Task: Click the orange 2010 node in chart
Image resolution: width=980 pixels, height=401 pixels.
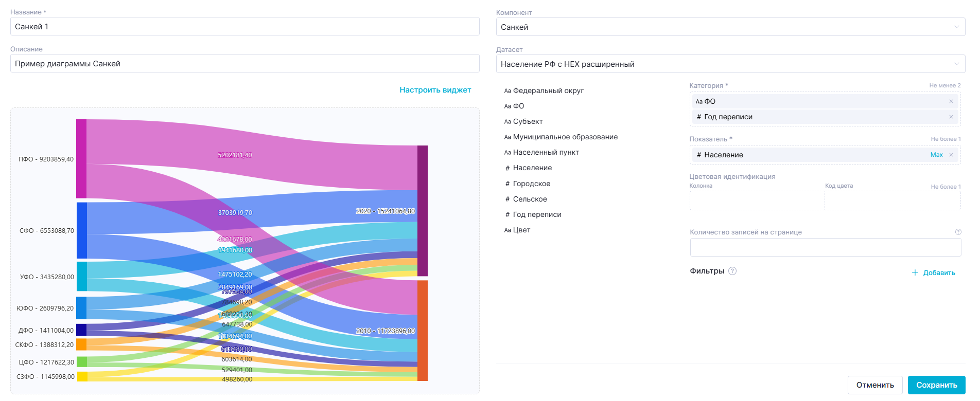Action: click(x=423, y=330)
